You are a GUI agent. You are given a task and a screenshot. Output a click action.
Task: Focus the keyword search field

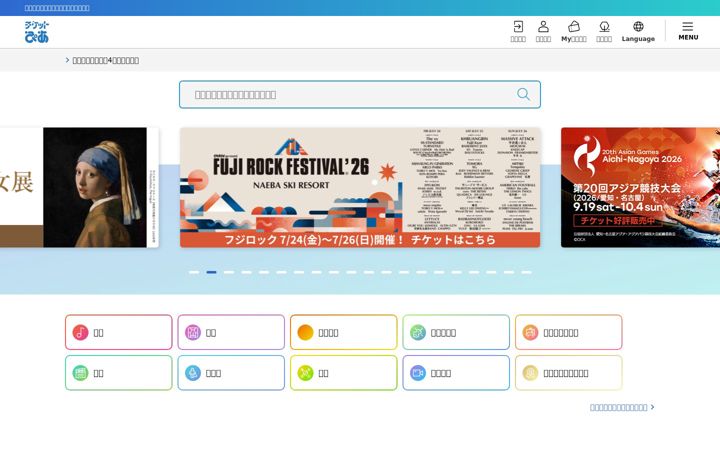[x=360, y=95]
